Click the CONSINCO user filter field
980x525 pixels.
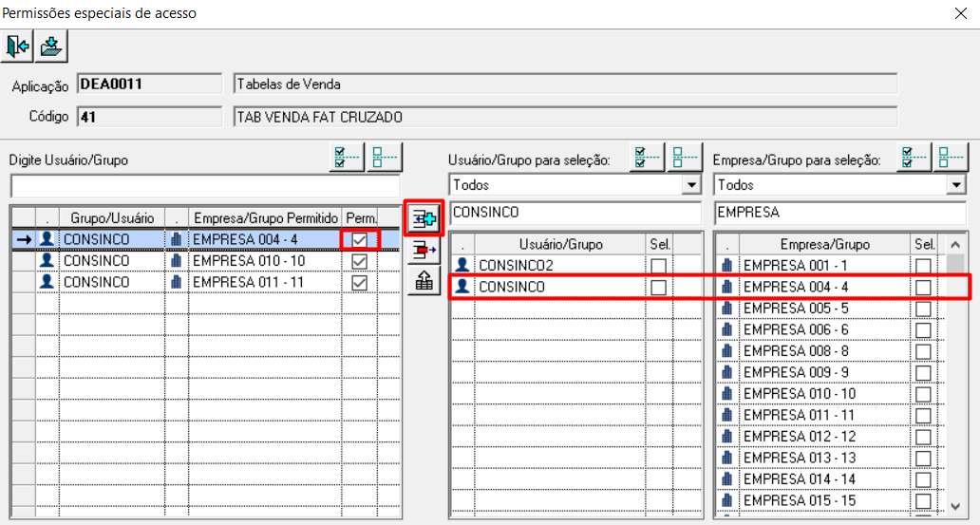point(575,213)
